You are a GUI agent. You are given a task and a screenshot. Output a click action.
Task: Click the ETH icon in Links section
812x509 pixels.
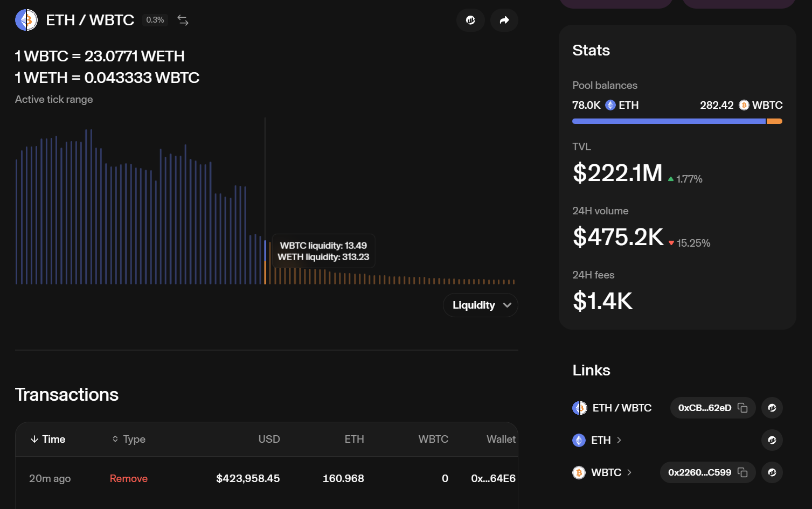[579, 440]
